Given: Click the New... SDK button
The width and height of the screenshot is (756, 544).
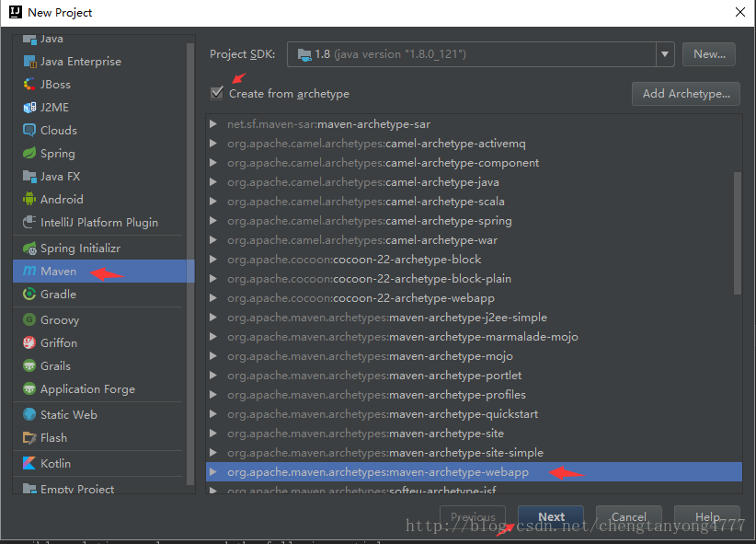Looking at the screenshot, I should coord(709,54).
